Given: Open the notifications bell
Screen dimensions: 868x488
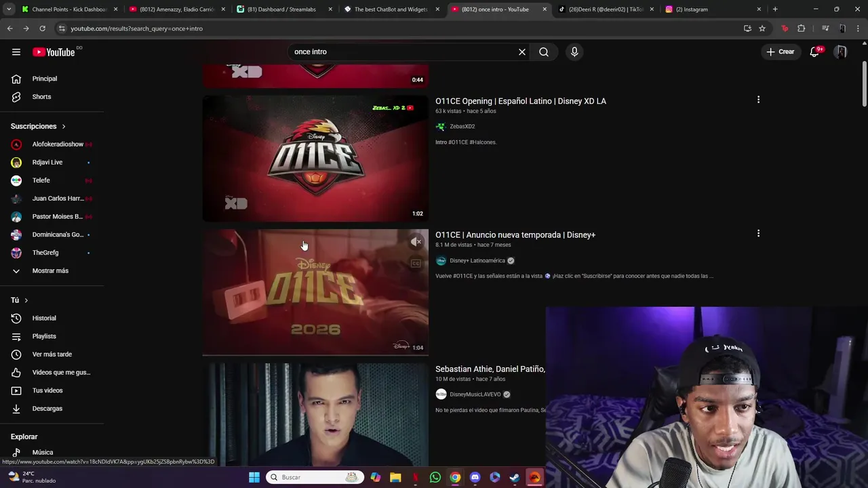Looking at the screenshot, I should tap(815, 52).
